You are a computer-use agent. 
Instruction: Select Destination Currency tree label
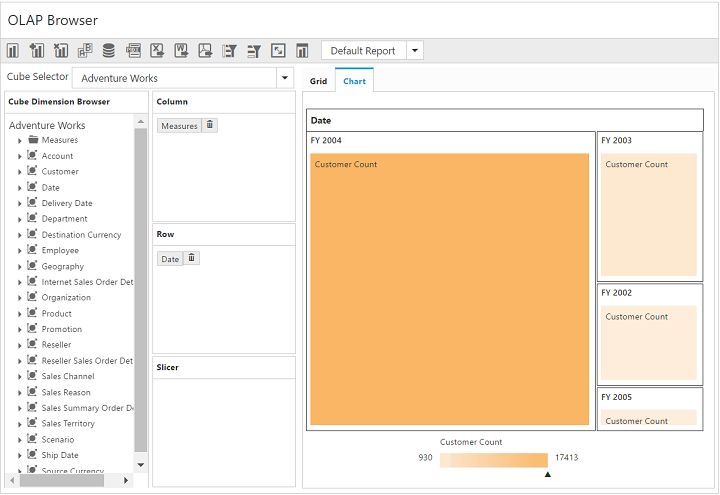pos(81,235)
